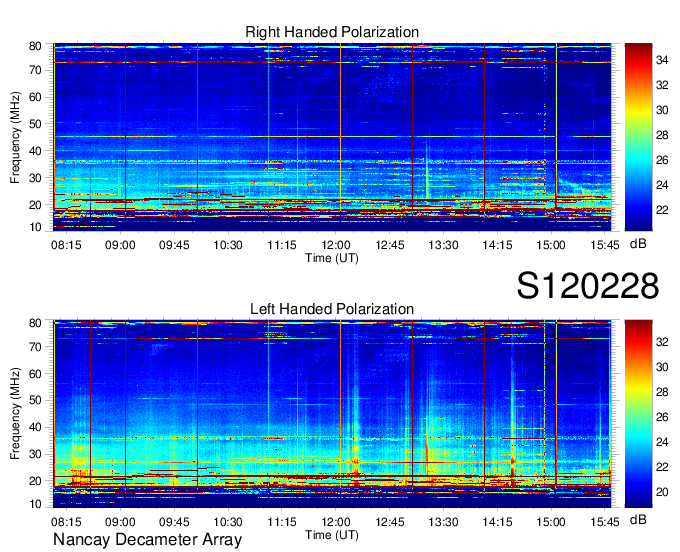Click the 09:45 time tick under Left Handed plot
The height and width of the screenshot is (552, 680).
(174, 522)
